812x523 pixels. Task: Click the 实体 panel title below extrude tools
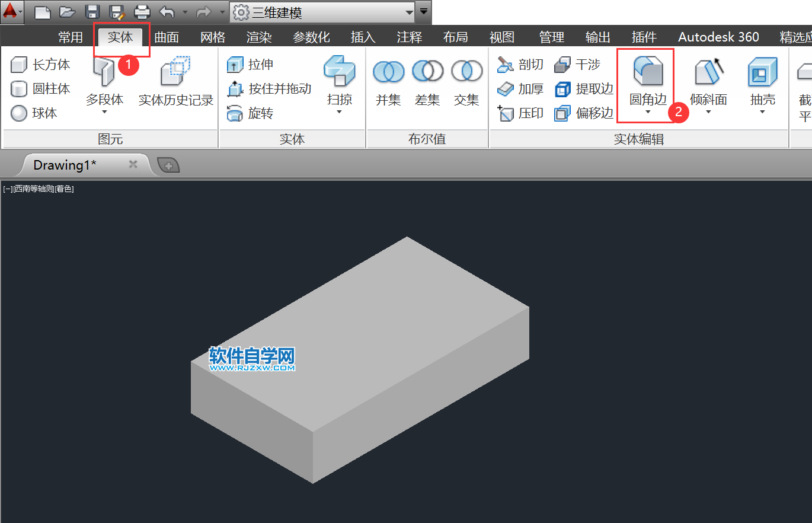(x=292, y=139)
